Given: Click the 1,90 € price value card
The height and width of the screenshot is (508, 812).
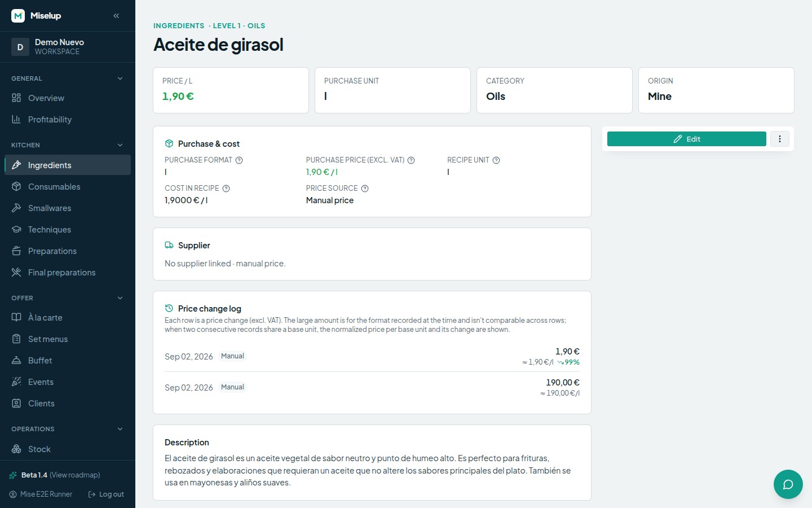Looking at the screenshot, I should point(231,90).
